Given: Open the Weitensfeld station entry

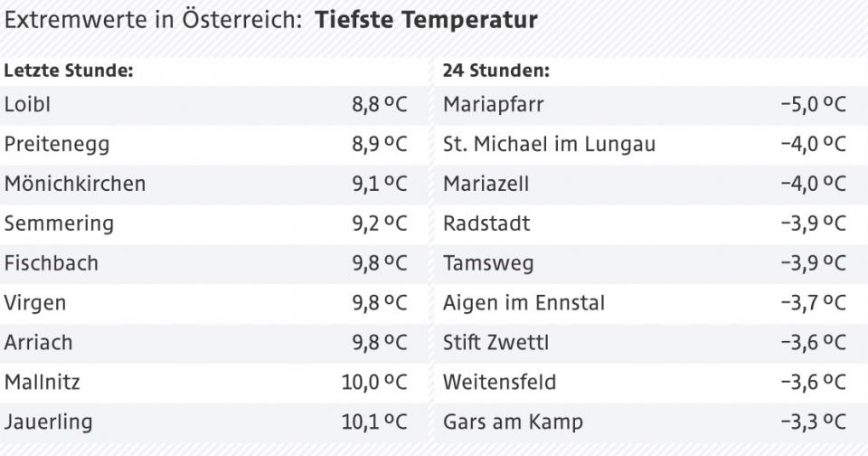Looking at the screenshot, I should point(499,382).
